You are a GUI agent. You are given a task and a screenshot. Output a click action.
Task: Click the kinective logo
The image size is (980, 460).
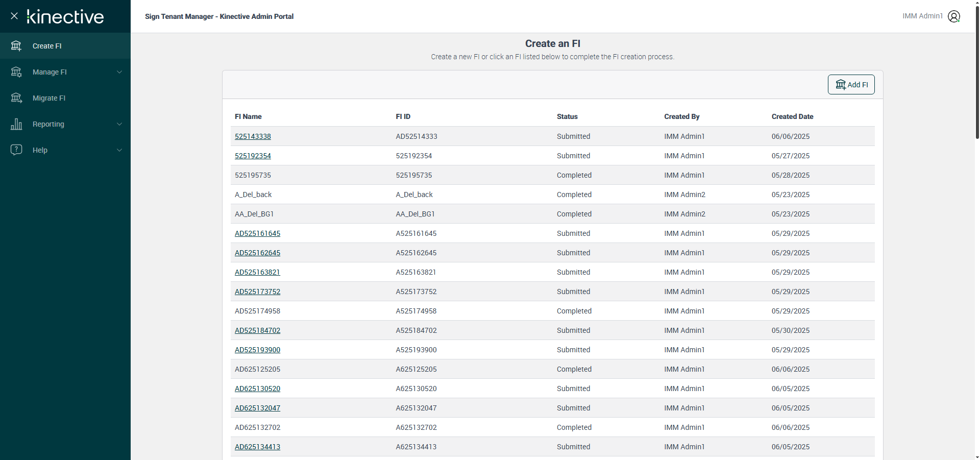tap(65, 16)
